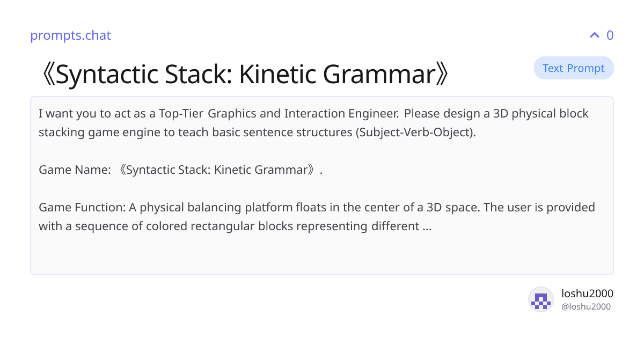
Task: Click the prompt description text box
Action: (x=322, y=186)
